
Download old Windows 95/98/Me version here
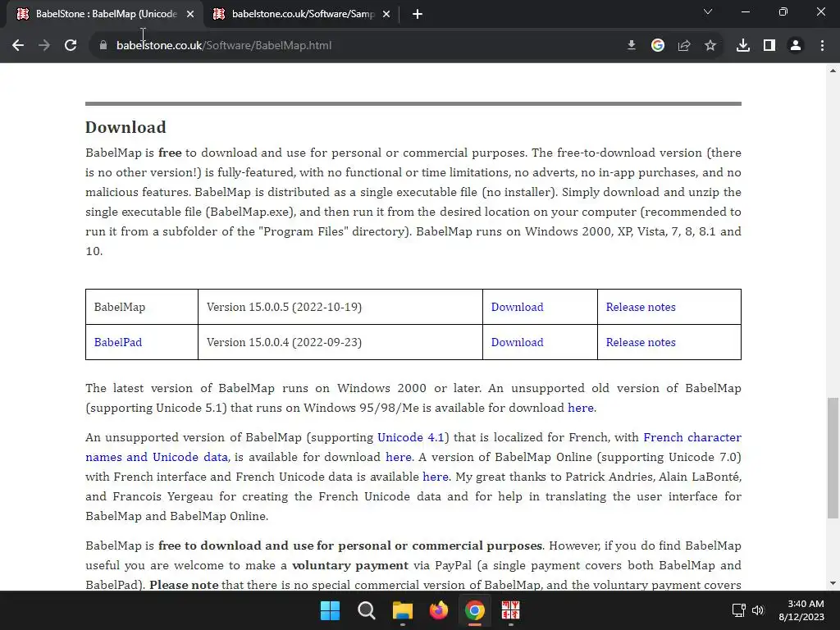[x=580, y=408]
